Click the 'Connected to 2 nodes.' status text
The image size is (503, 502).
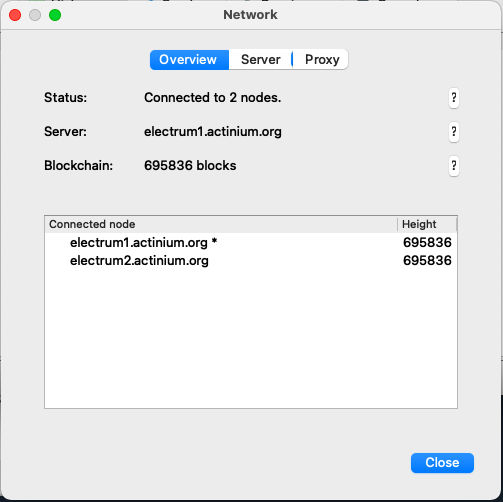(213, 98)
